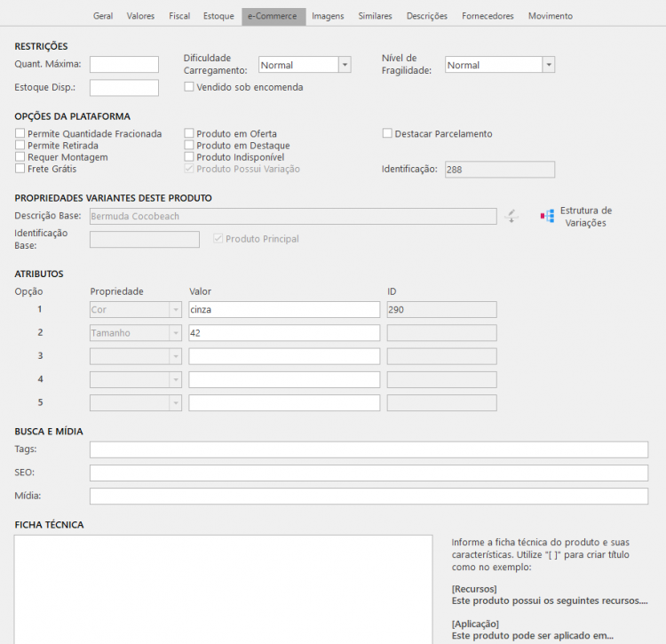Expand the Dificuldade Carregamento dropdown
The width and height of the screenshot is (666, 644).
345,65
